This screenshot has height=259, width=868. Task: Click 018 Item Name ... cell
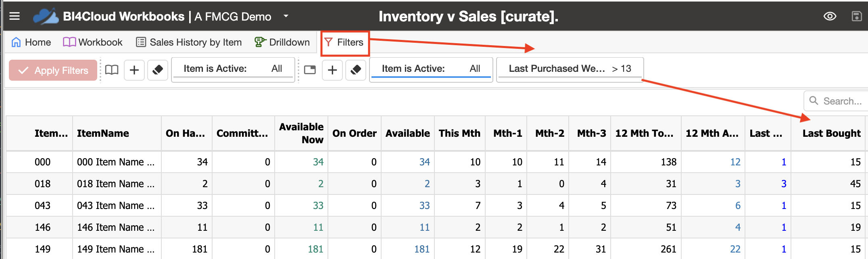click(x=117, y=184)
